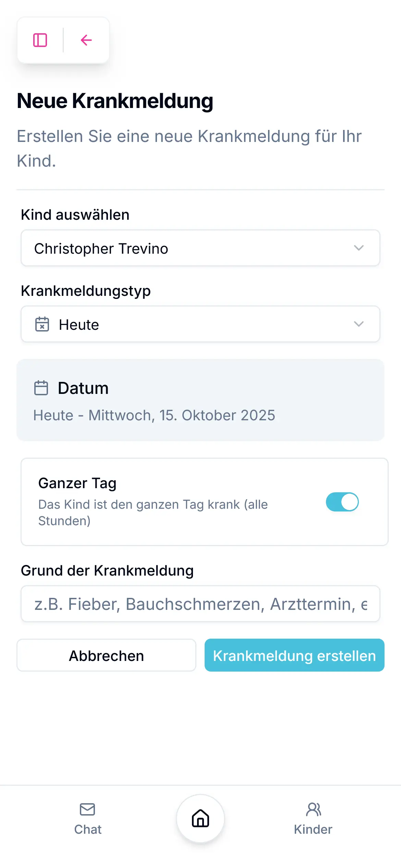Submit with Krankmeldung erstellen button
Screen dimensions: 401x868
click(294, 655)
